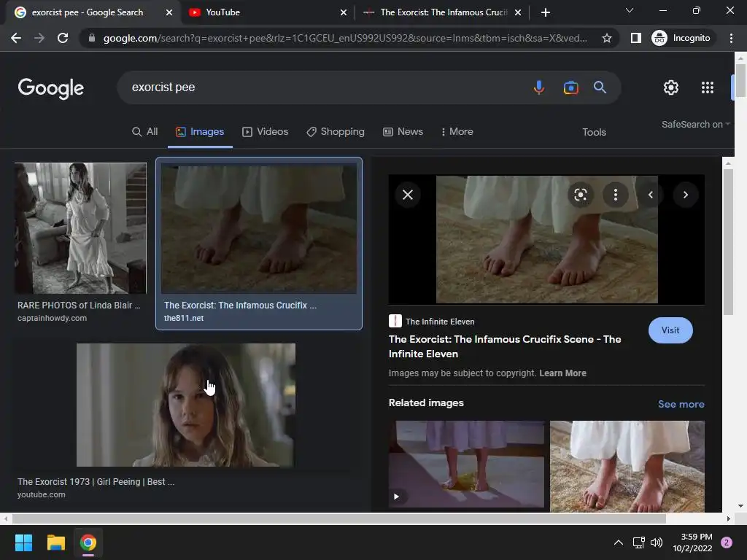Viewport: 747px width, 560px height.
Task: Search by image with Google Lens camera icon
Action: click(x=570, y=87)
